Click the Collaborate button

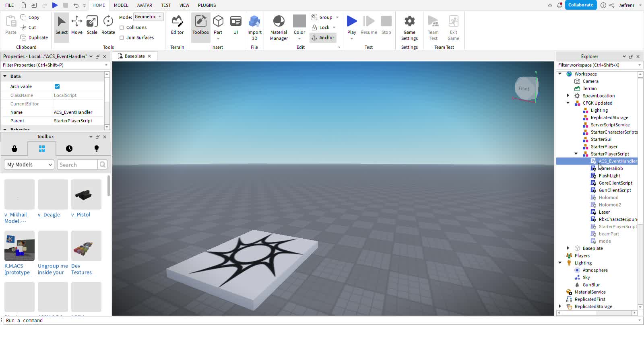(580, 5)
